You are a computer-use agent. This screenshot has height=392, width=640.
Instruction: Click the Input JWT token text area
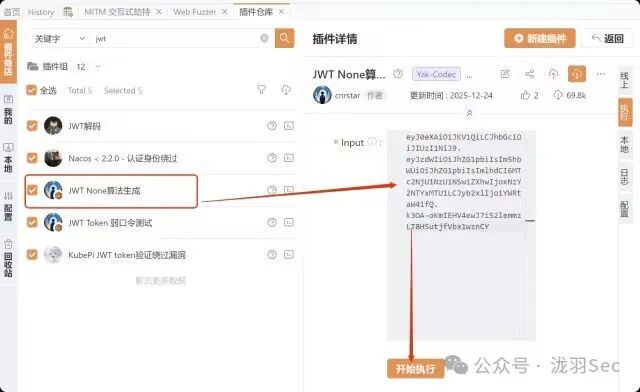tap(461, 235)
